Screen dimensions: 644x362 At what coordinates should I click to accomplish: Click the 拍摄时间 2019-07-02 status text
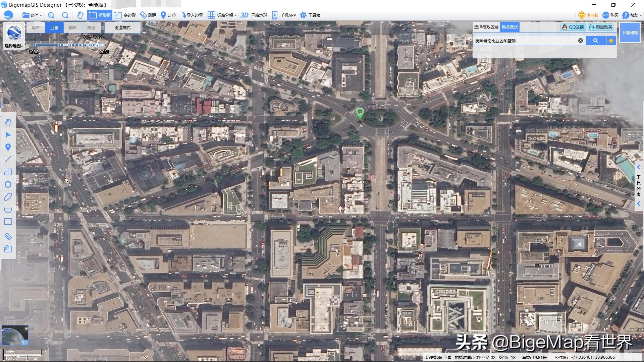[475, 357]
